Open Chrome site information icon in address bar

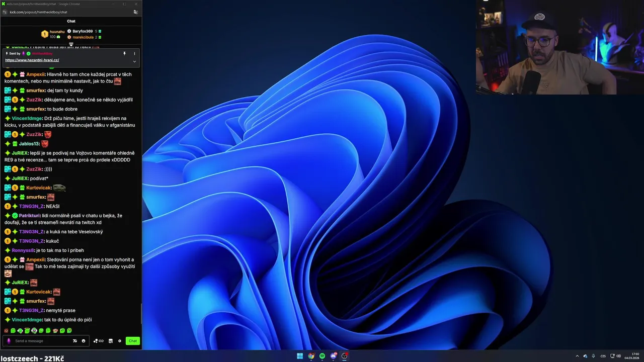click(5, 12)
